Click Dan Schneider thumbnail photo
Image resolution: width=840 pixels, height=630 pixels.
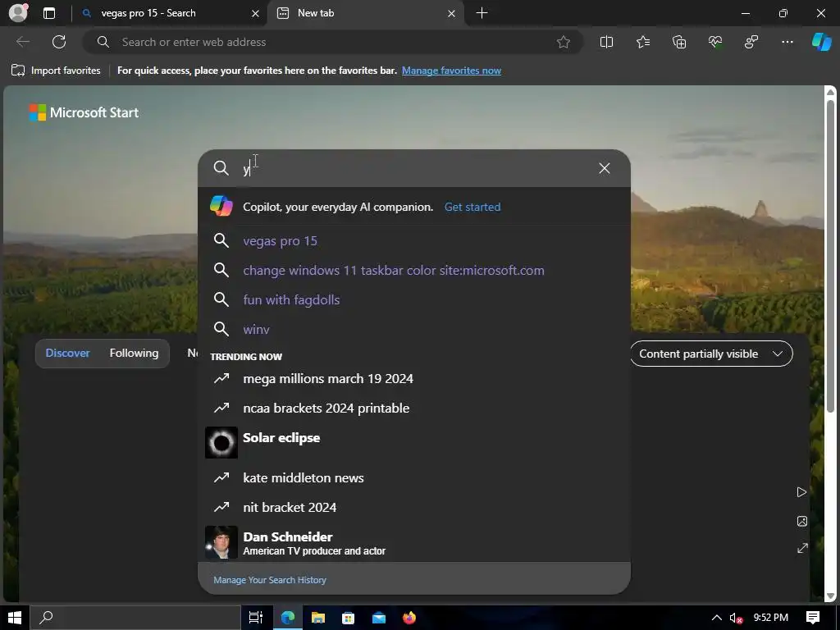[221, 542]
